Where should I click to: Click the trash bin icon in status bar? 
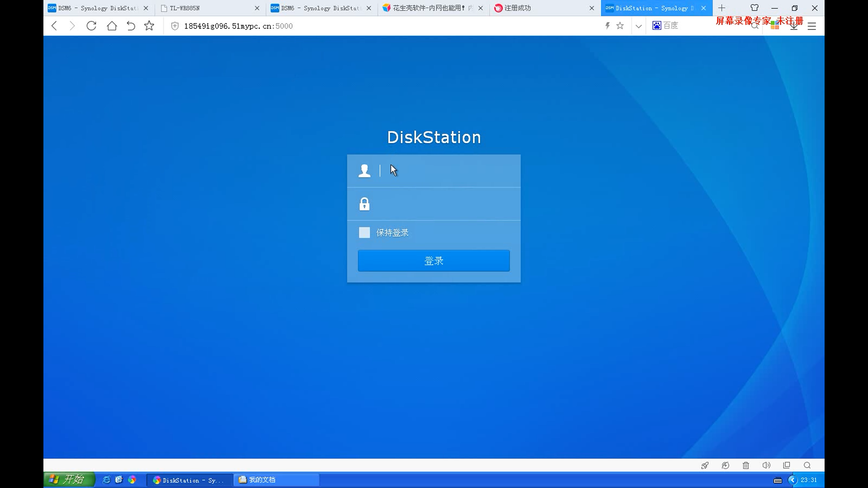pyautogui.click(x=746, y=465)
